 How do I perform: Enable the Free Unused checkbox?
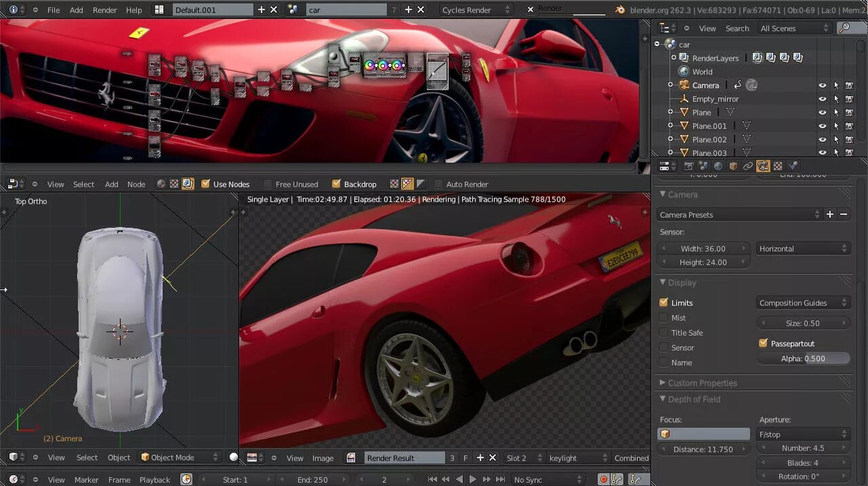(x=267, y=184)
